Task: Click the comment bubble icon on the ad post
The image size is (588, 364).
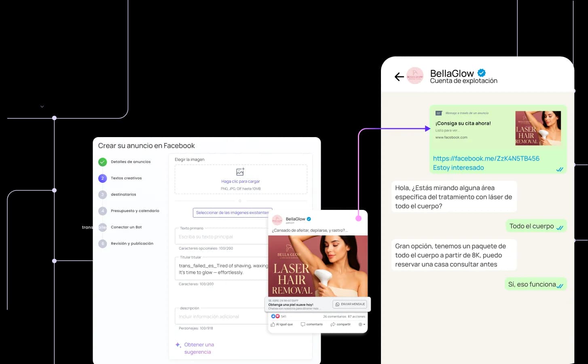Action: [303, 324]
